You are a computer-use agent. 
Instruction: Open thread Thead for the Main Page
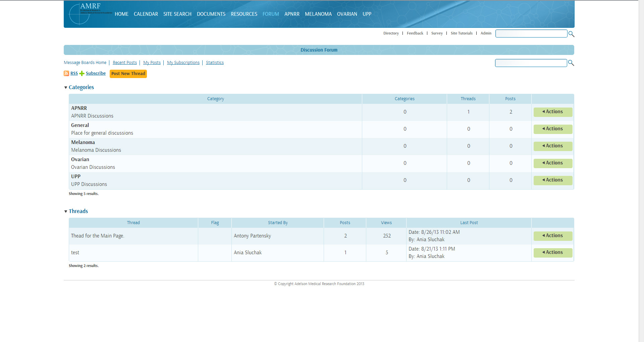[98, 236]
